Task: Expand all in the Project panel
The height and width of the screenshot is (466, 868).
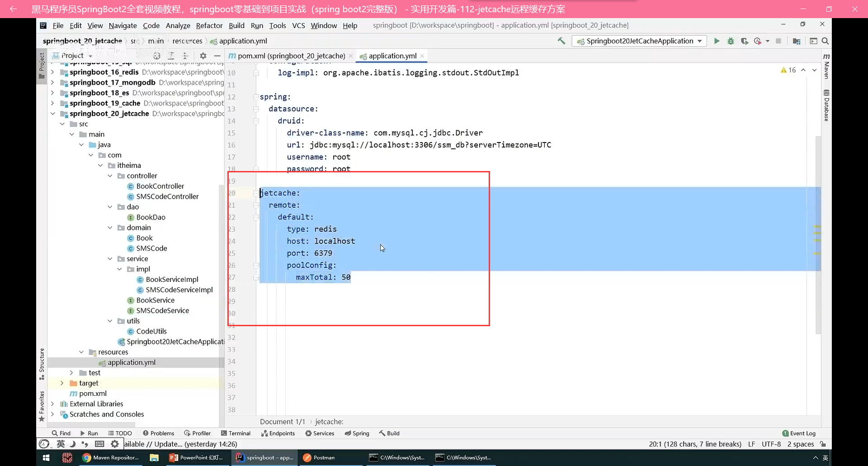Action: coord(171,56)
